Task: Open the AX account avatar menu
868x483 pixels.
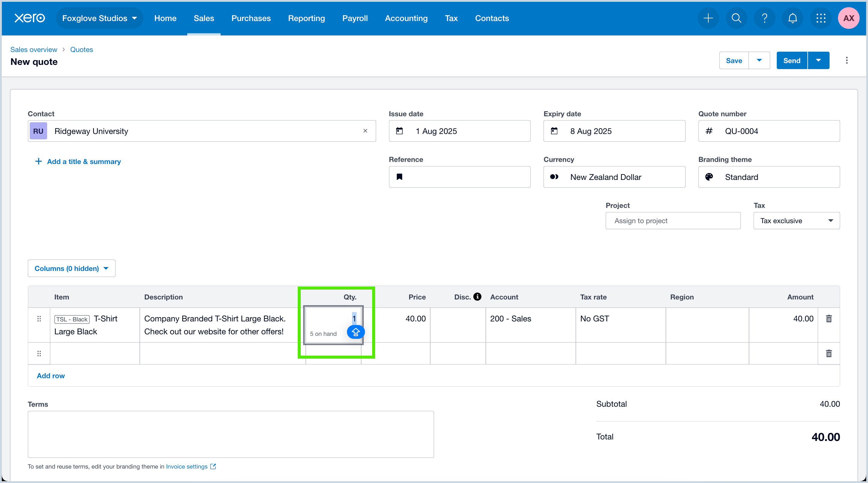Action: click(848, 18)
